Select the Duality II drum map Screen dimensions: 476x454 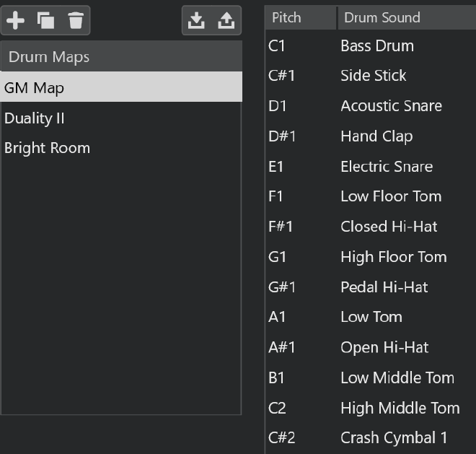tap(121, 118)
